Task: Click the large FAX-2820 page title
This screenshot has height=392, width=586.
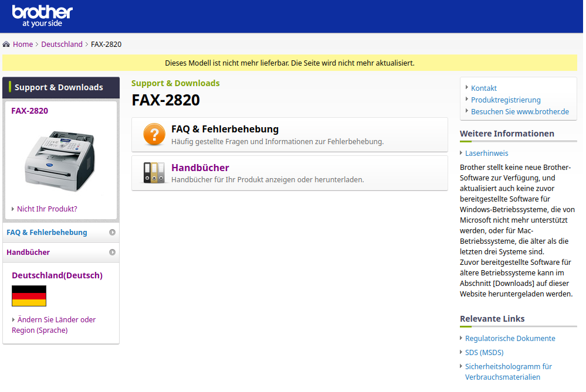Action: point(165,100)
